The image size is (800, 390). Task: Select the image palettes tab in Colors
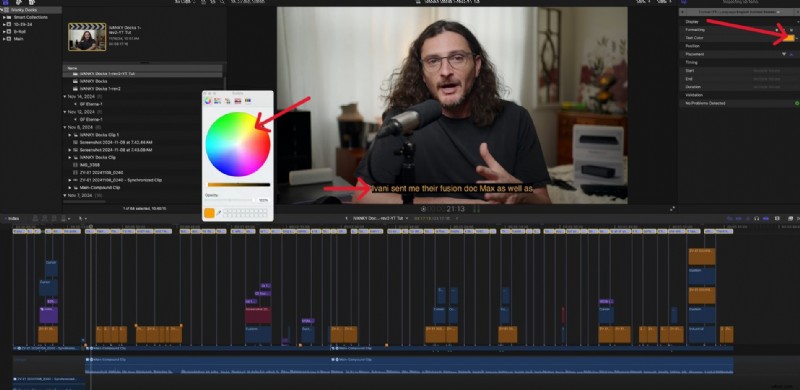click(x=237, y=101)
